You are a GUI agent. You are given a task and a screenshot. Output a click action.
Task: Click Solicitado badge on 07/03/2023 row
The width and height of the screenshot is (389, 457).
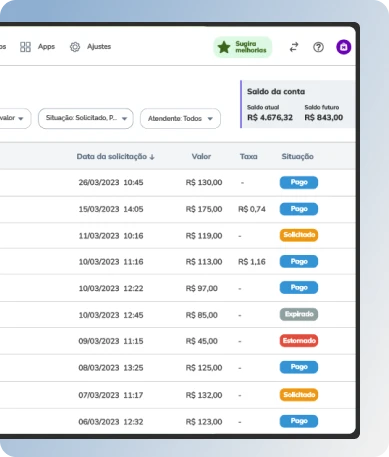(299, 395)
